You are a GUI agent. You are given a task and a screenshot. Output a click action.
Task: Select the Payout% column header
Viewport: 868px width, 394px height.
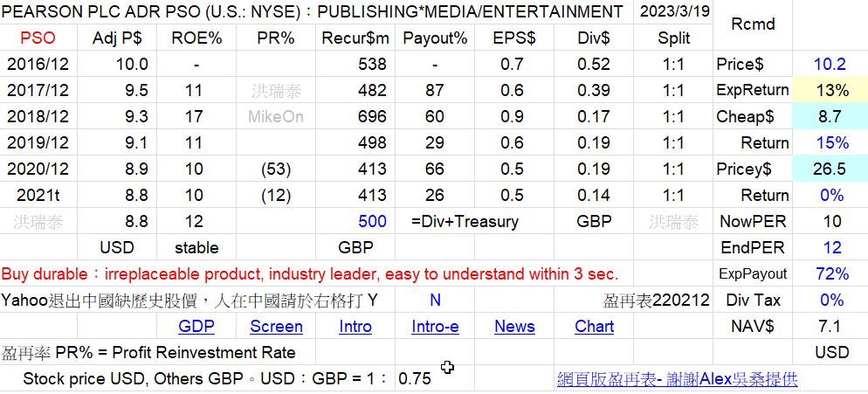pos(435,38)
